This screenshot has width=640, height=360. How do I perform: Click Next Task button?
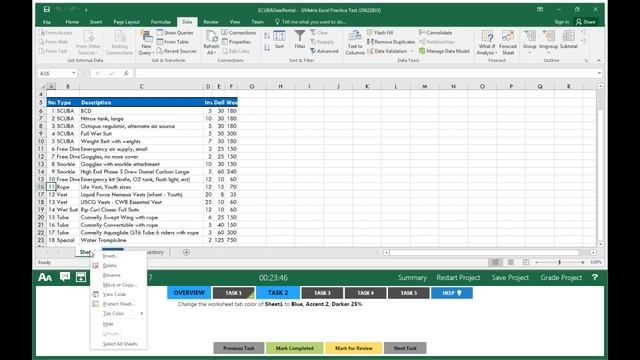(x=405, y=348)
